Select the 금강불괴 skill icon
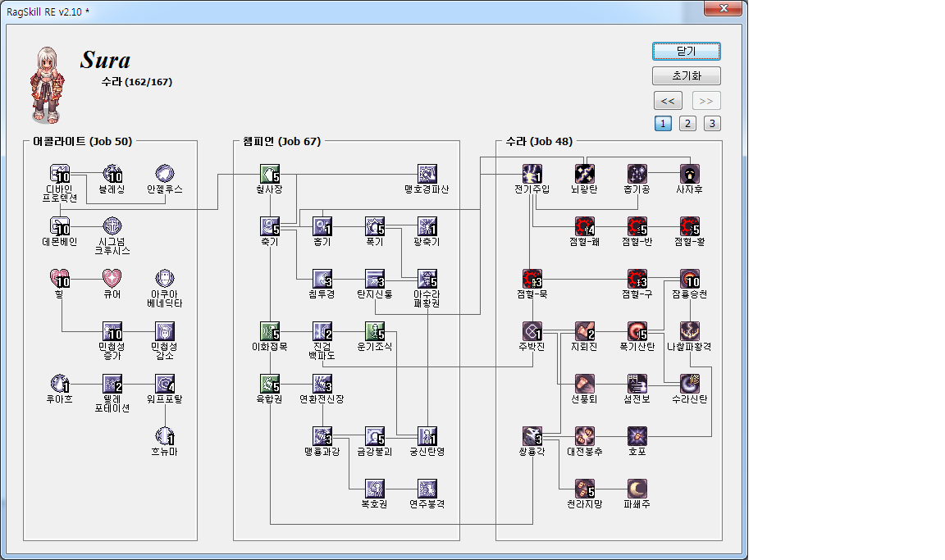The width and height of the screenshot is (945, 560). [x=375, y=436]
